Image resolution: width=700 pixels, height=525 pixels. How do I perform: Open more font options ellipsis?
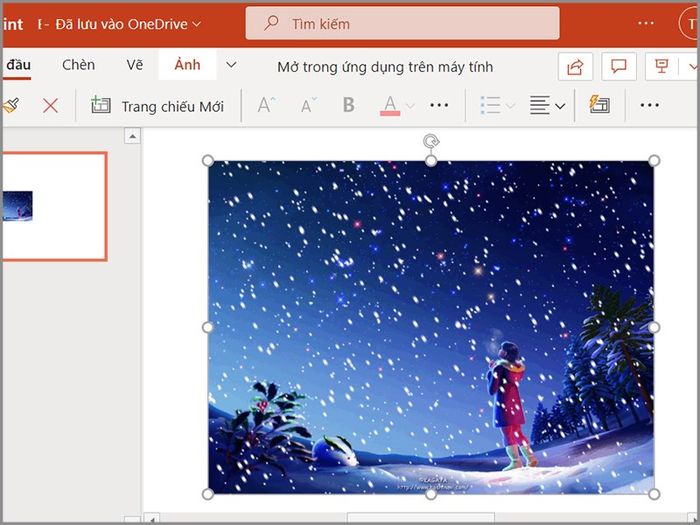pos(439,105)
